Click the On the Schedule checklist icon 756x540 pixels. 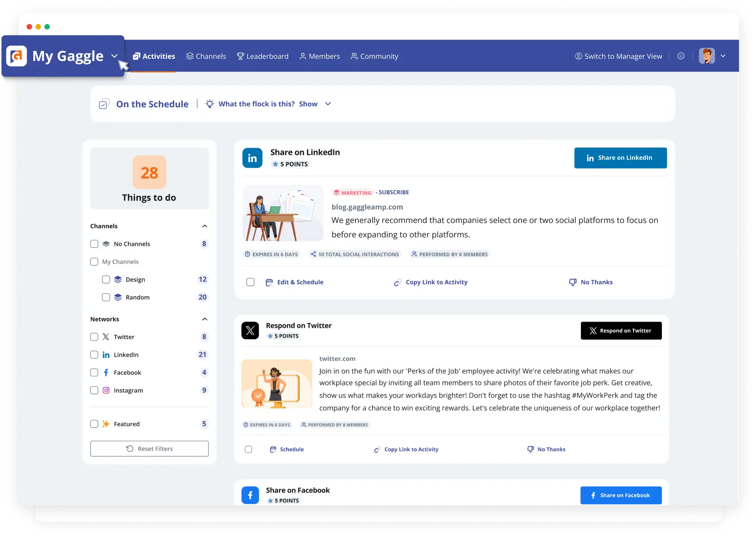104,104
